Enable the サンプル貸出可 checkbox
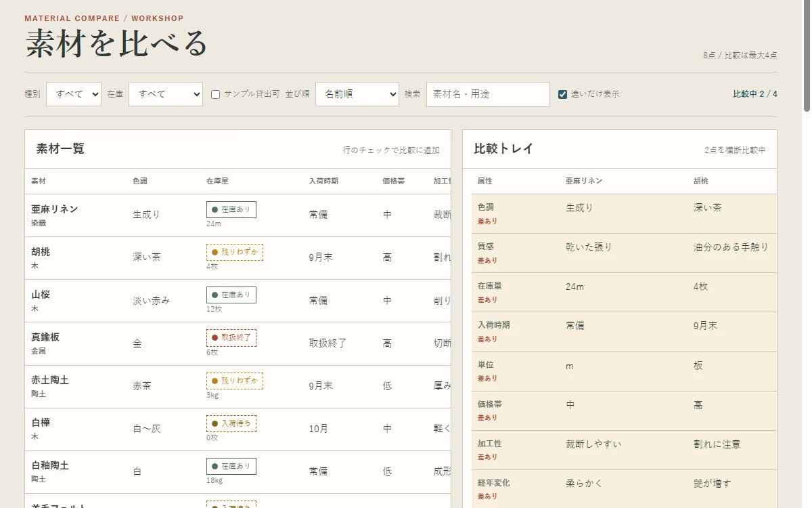Image resolution: width=812 pixels, height=508 pixels. pos(216,95)
